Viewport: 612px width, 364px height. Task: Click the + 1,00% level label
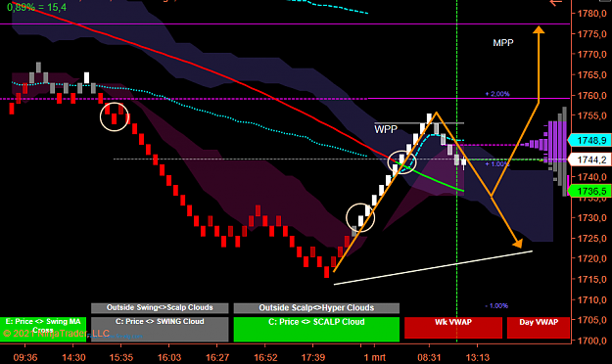(x=497, y=163)
